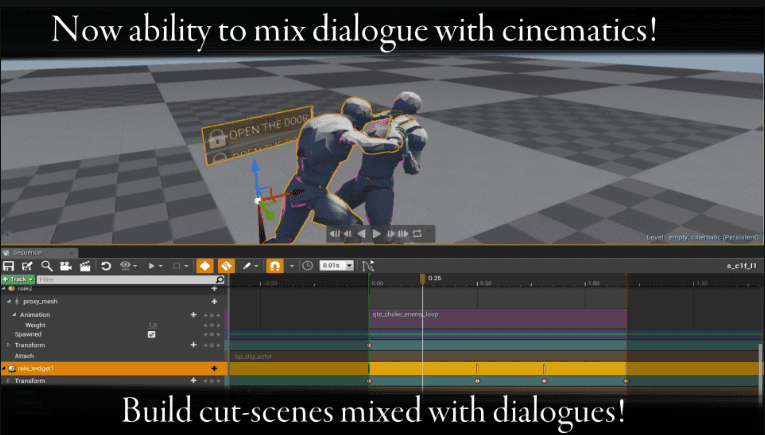The width and height of the screenshot is (765, 435).
Task: Click the viewport jump-to-start transport button
Action: tap(334, 234)
